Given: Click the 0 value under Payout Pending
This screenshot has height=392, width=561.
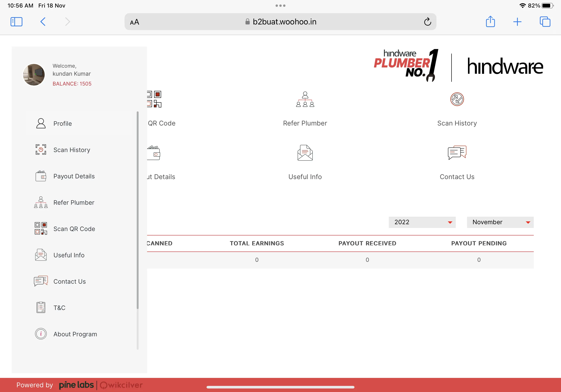Looking at the screenshot, I should tap(479, 260).
